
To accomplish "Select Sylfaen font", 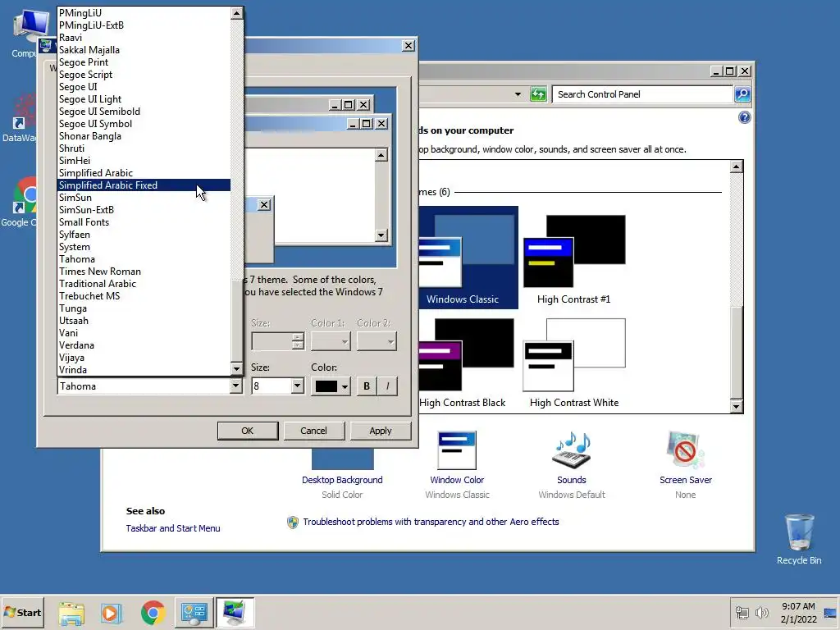I will click(144, 235).
